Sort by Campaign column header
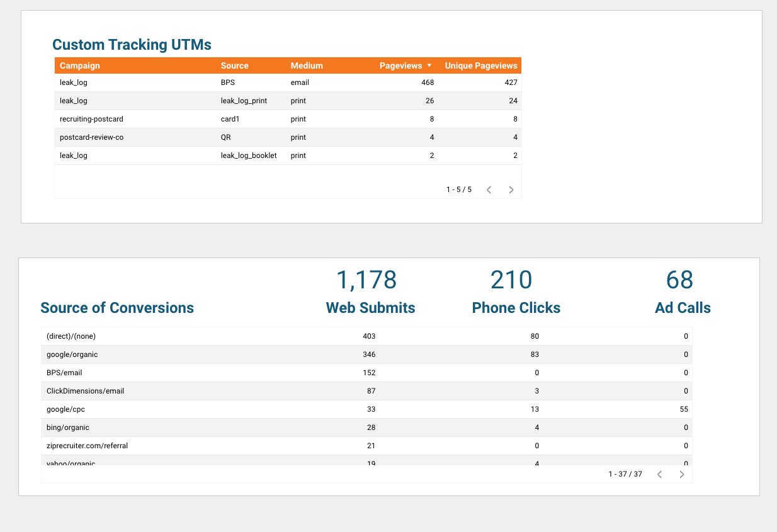Image resolution: width=777 pixels, height=532 pixels. [80, 65]
